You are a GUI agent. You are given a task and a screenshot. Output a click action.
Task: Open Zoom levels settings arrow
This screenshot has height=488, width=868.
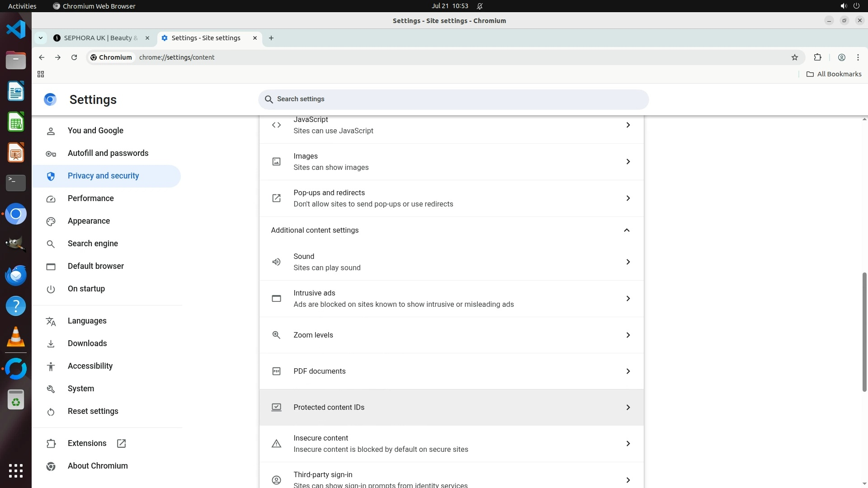[627, 335]
